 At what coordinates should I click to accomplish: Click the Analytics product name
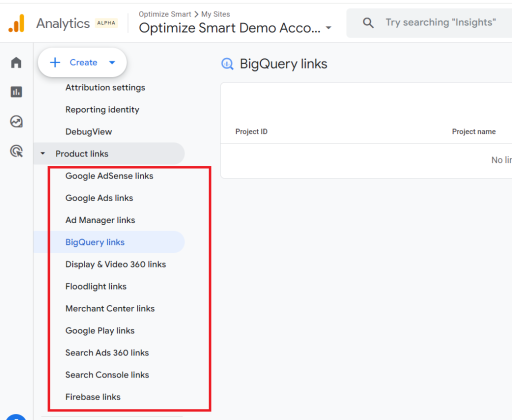(x=62, y=23)
